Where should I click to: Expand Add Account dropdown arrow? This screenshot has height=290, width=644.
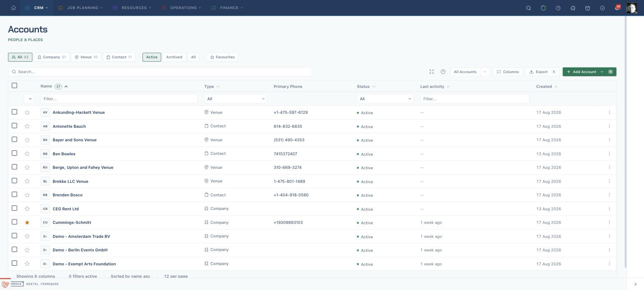coord(602,72)
